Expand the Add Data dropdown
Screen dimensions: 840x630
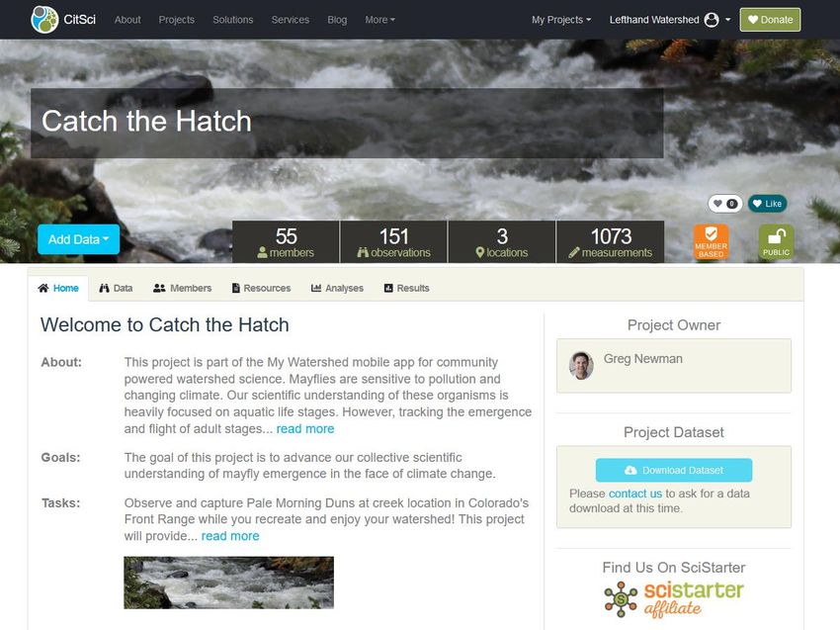[x=78, y=239]
